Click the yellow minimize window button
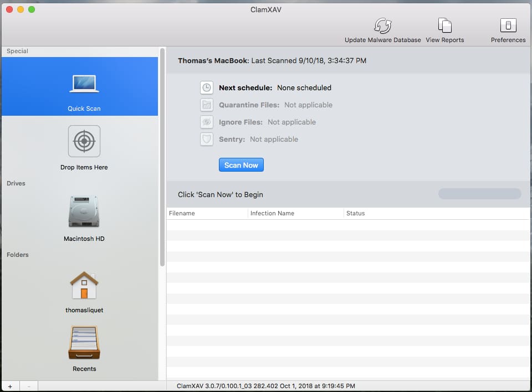The height and width of the screenshot is (392, 532). coord(21,9)
